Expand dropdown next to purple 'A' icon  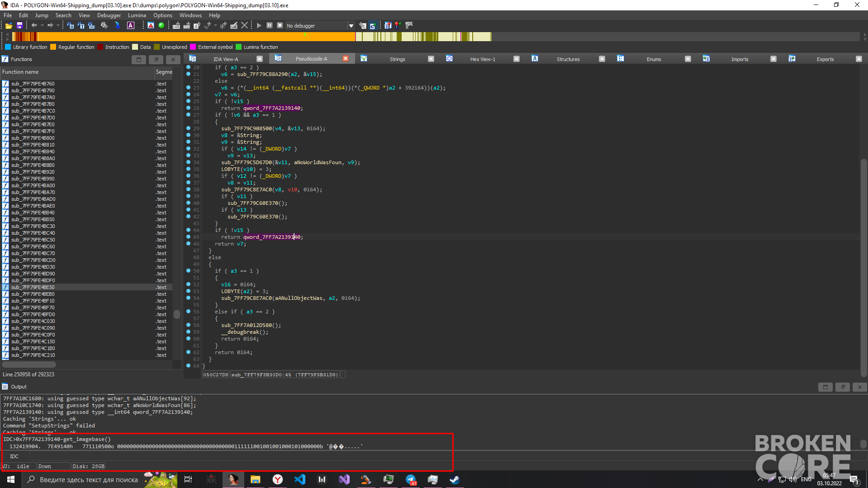coord(138,26)
